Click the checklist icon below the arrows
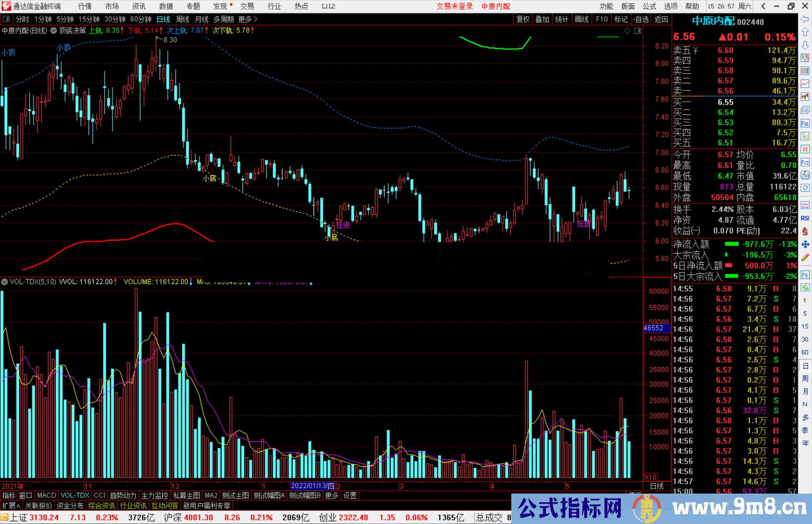This screenshot has height=524, width=812. [x=805, y=58]
